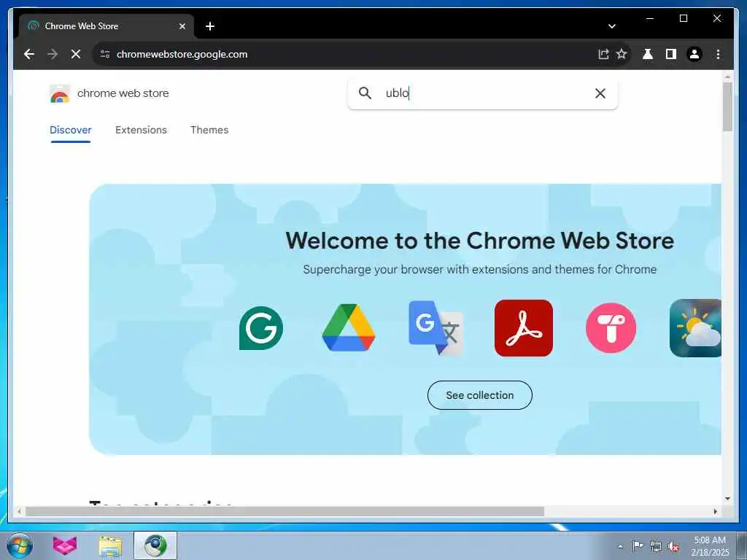Switch to the Discover tab
This screenshot has width=747, height=560.
(x=71, y=130)
